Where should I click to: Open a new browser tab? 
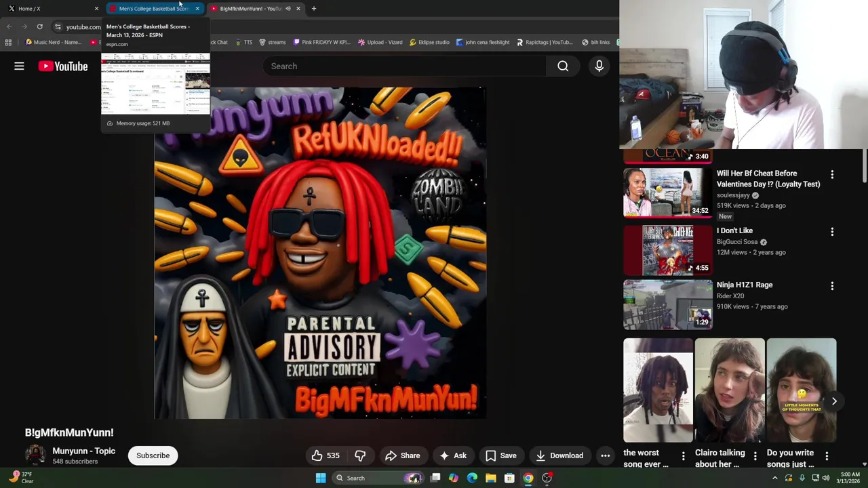[x=314, y=8]
